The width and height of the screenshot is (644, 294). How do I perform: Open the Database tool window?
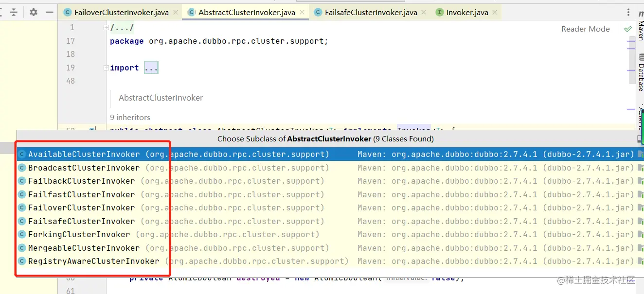tap(641, 72)
